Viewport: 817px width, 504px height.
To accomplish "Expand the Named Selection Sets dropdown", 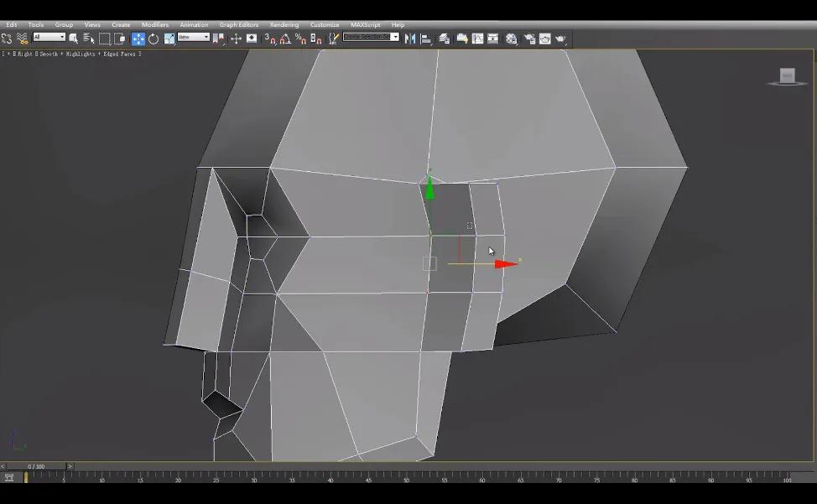I will [x=369, y=38].
